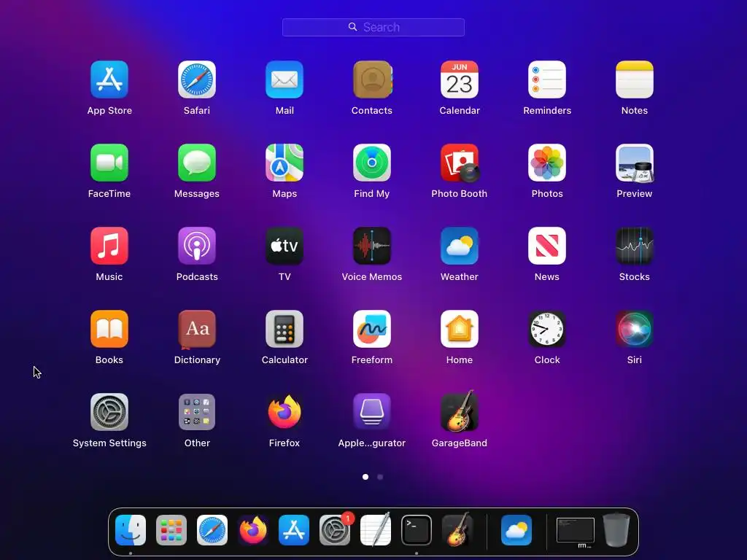Activate Siri from Launchpad
The height and width of the screenshot is (560, 747).
[x=635, y=329]
